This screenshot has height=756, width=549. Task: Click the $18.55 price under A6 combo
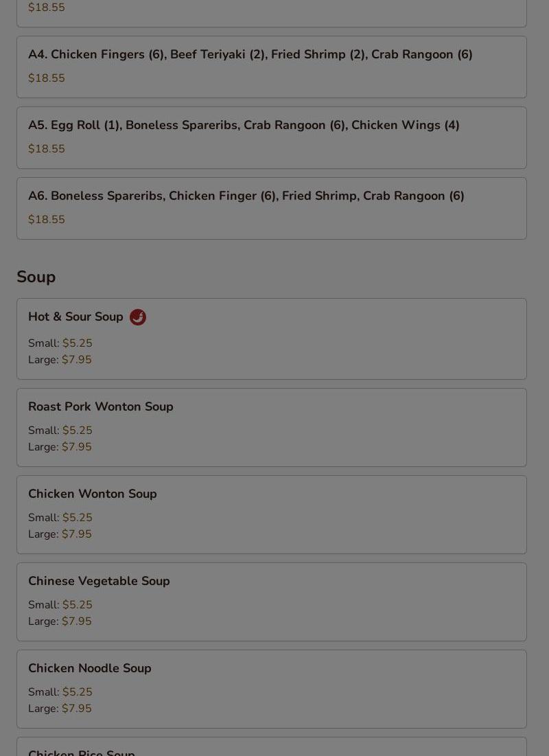pyautogui.click(x=46, y=220)
